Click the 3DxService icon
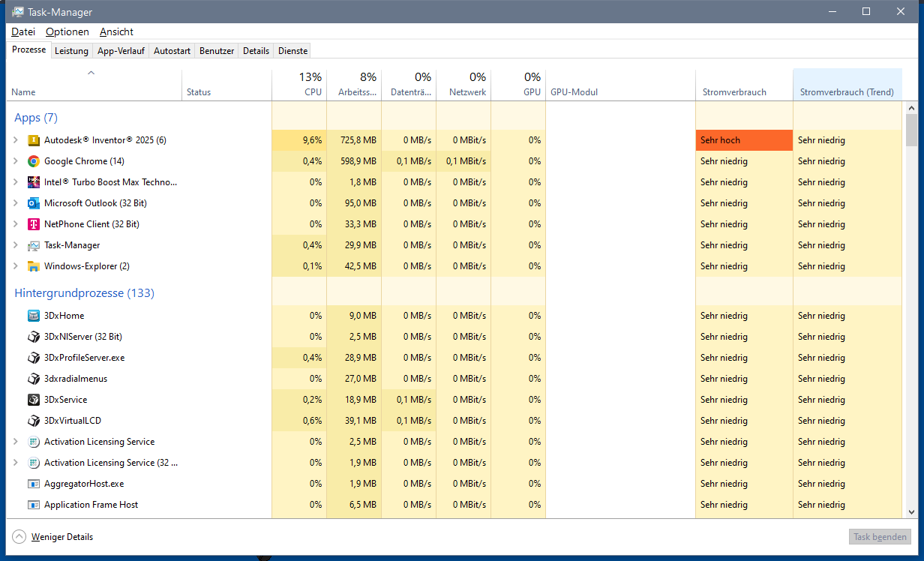 click(33, 400)
